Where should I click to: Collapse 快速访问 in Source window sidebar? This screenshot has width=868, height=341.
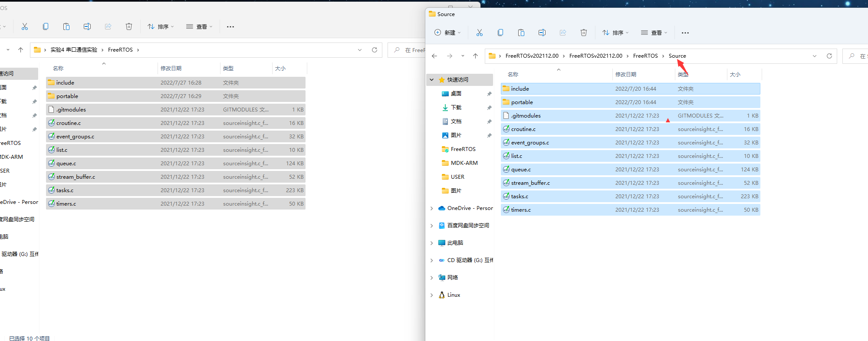pos(431,80)
